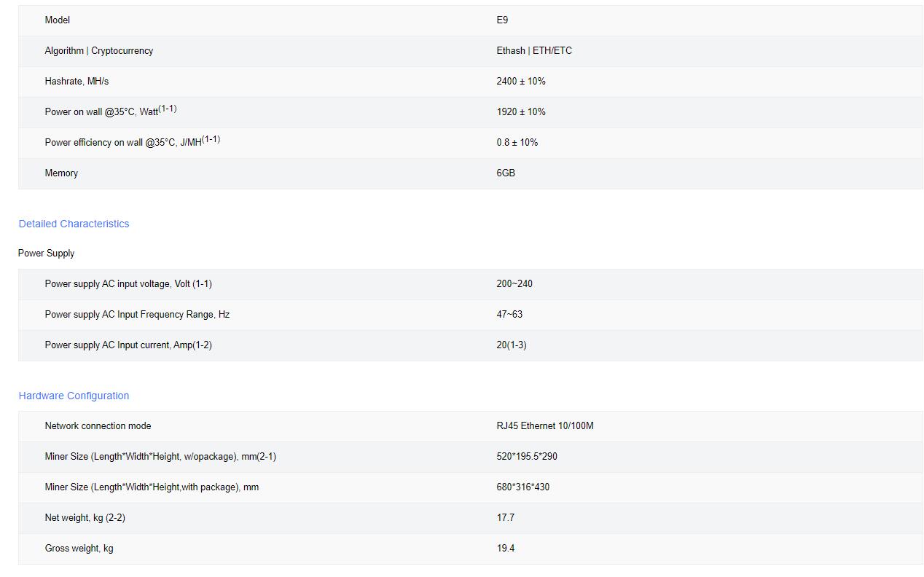Click the Power Supply section label
This screenshot has width=924, height=577.
(x=46, y=254)
